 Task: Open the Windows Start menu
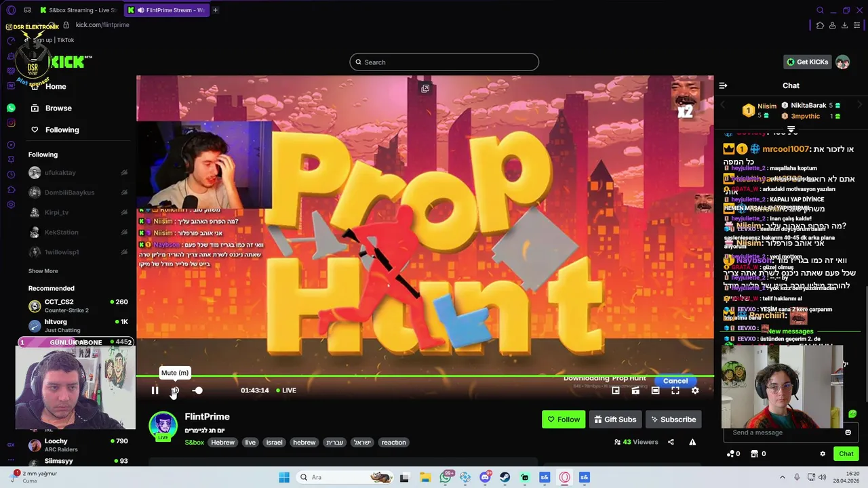point(283,477)
